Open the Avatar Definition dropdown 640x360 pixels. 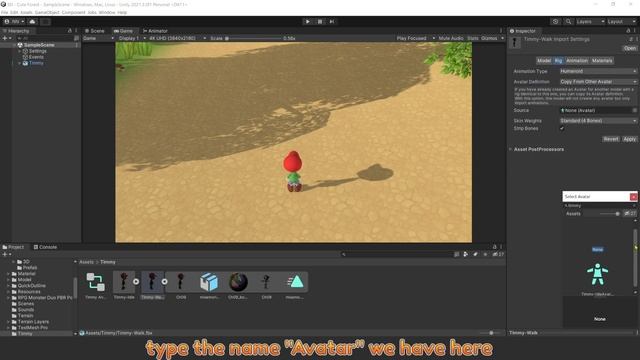598,82
